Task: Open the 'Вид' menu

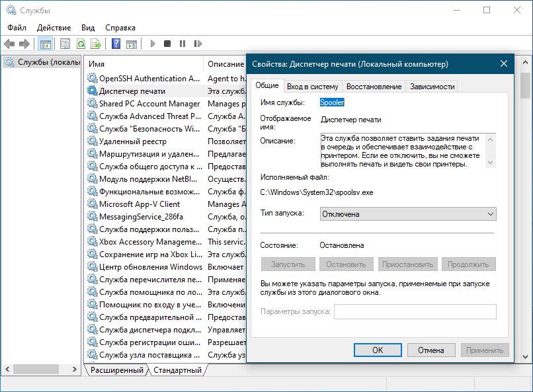Action: 88,28
